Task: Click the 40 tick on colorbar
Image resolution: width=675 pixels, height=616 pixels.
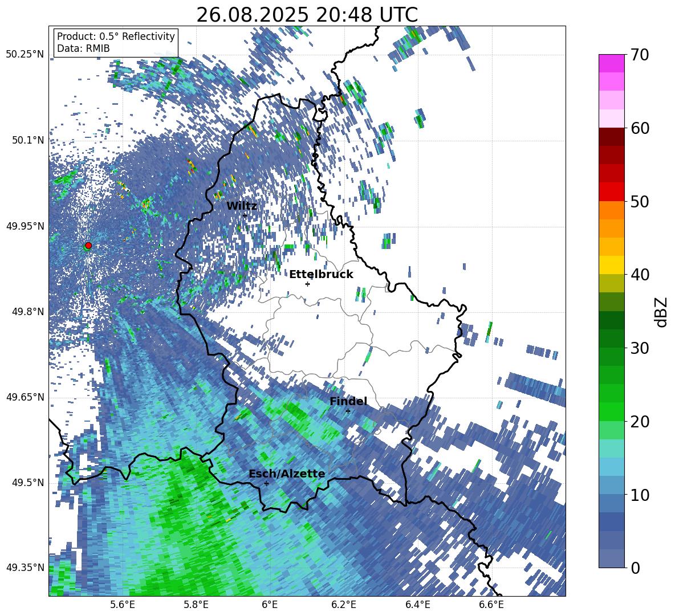Action: 640,275
